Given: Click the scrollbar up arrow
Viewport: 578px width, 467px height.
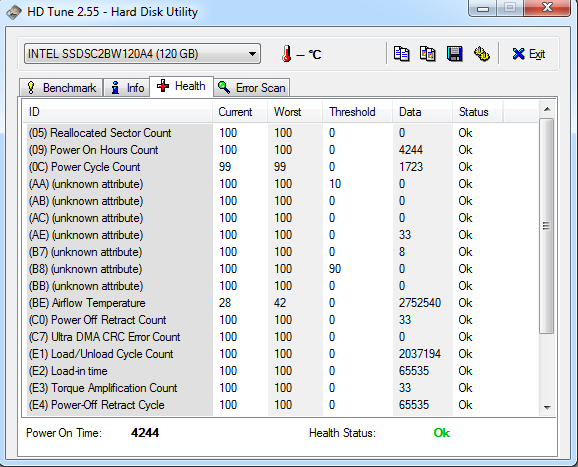Looking at the screenshot, I should [x=547, y=109].
